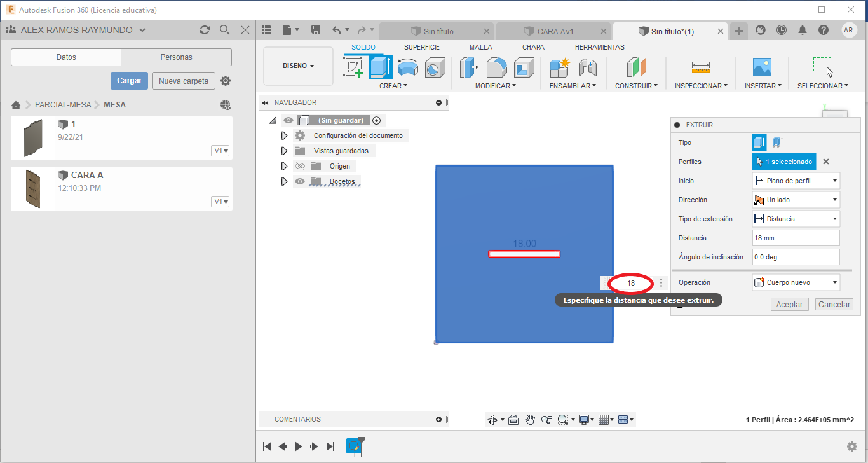Search in the data panel
This screenshot has height=463, width=868.
click(x=224, y=30)
